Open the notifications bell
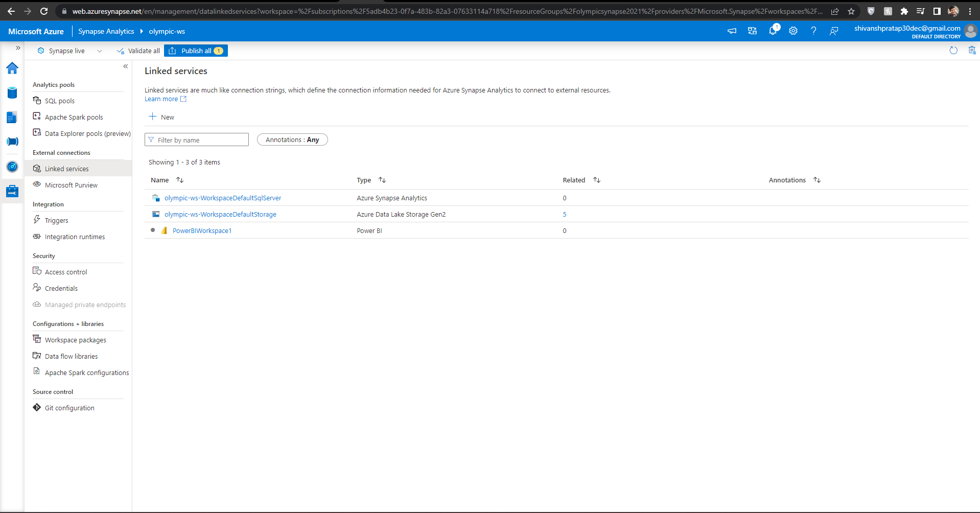The image size is (980, 513). tap(773, 31)
